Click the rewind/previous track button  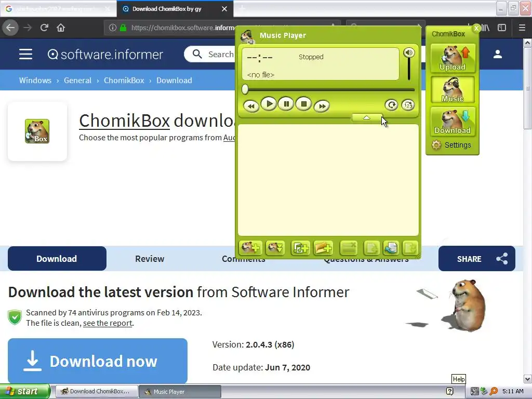[x=251, y=106]
